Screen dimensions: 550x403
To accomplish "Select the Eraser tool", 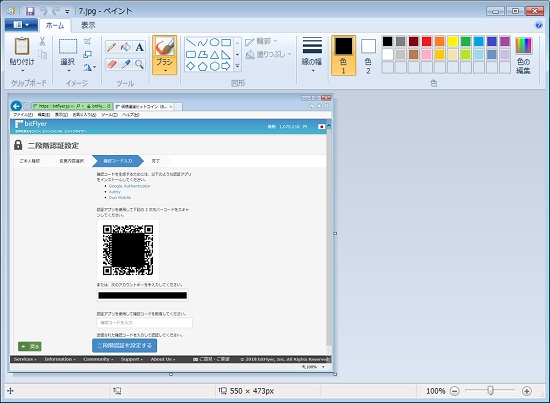I will click(x=112, y=64).
